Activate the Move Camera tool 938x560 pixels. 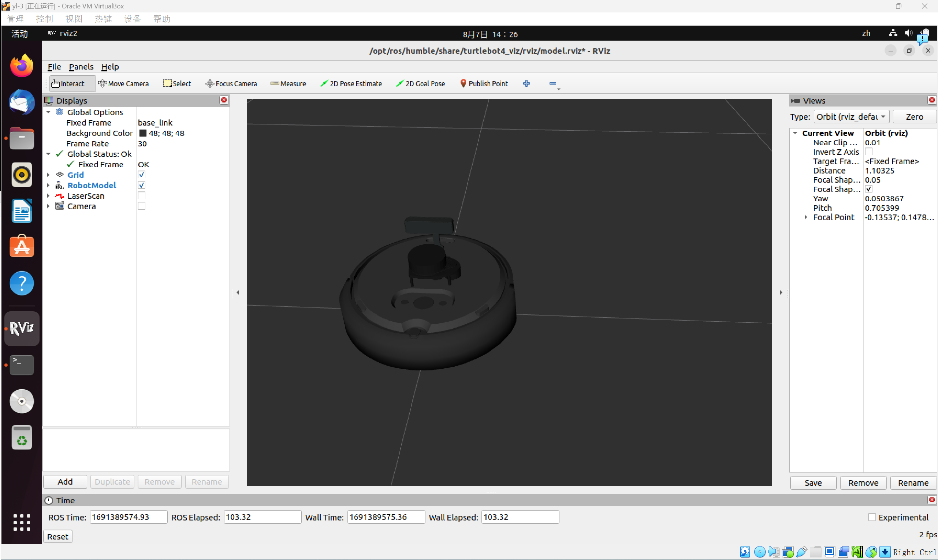click(x=123, y=83)
